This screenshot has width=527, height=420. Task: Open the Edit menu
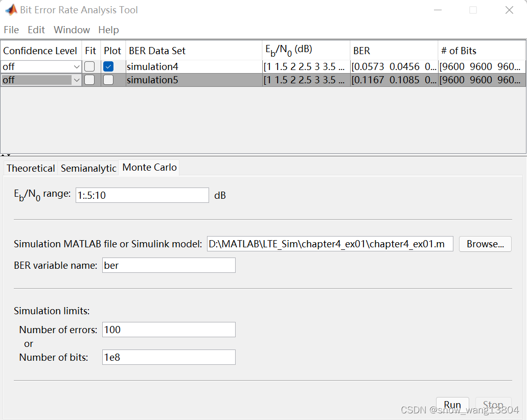[x=36, y=30]
